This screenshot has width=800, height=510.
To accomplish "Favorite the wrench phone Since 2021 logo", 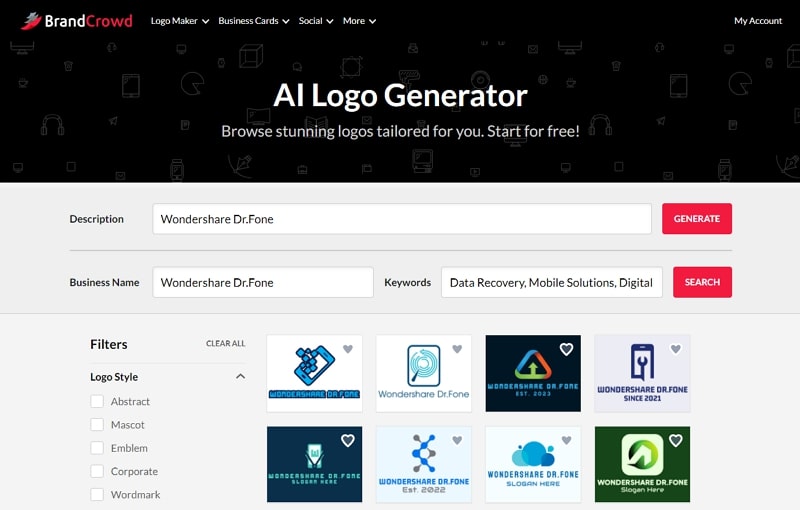I will 676,349.
